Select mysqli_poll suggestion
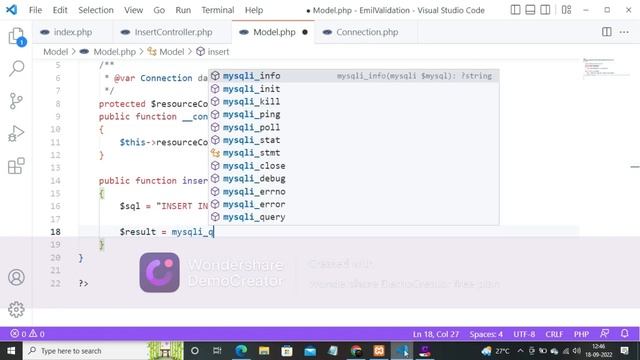This screenshot has width=640, height=360. pyautogui.click(x=354, y=127)
